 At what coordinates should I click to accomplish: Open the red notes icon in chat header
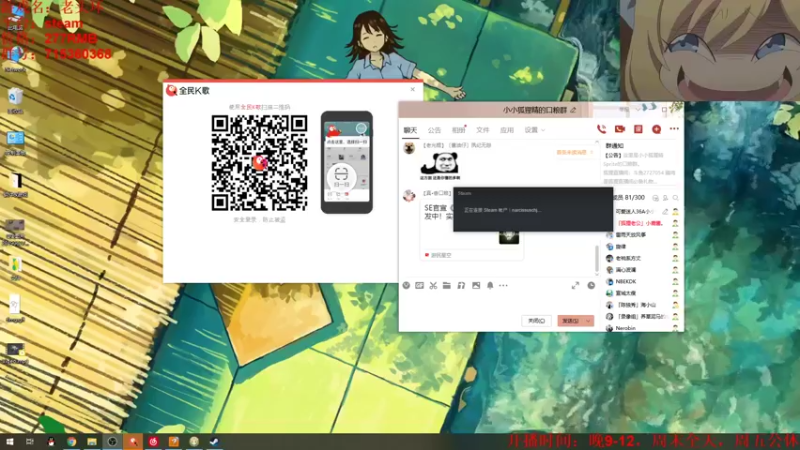tap(638, 129)
